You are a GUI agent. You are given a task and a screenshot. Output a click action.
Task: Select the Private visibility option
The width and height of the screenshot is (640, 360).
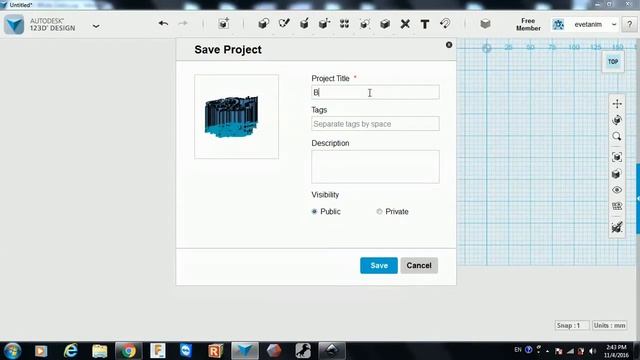coord(379,211)
